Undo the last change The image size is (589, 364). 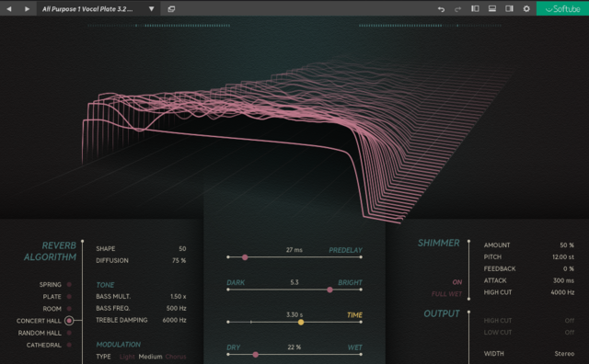click(x=441, y=9)
